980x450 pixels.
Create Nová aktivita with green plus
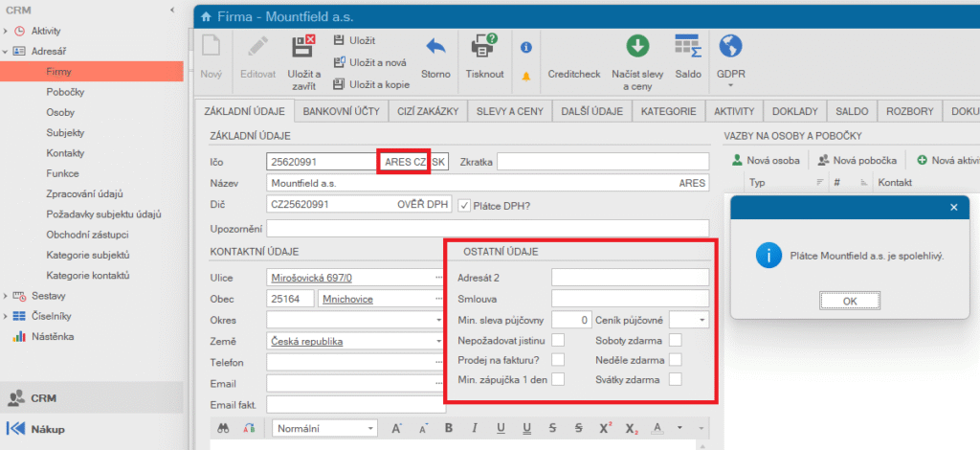[x=947, y=161]
